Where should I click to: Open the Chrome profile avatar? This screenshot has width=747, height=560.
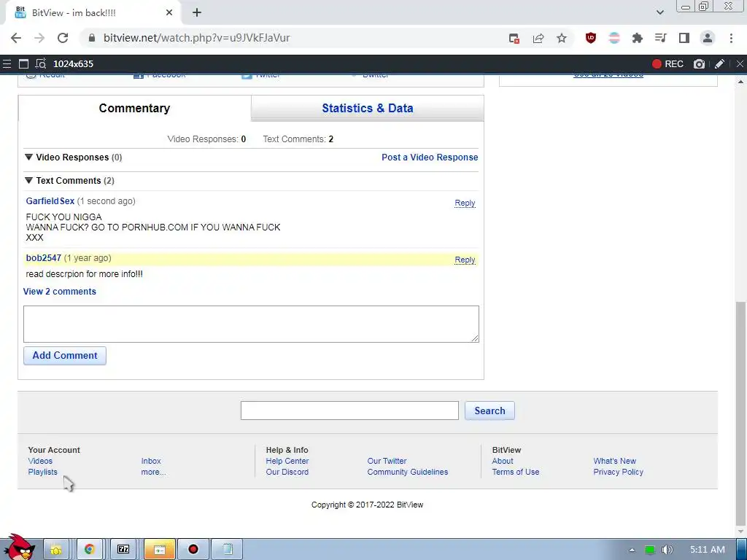tap(708, 38)
